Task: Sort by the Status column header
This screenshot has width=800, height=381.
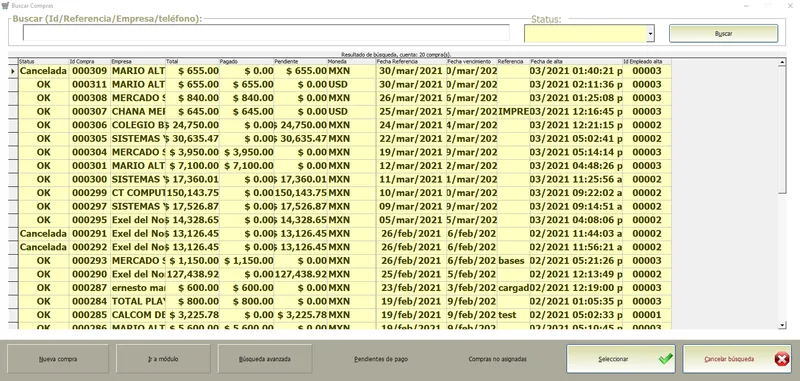Action: click(x=43, y=61)
